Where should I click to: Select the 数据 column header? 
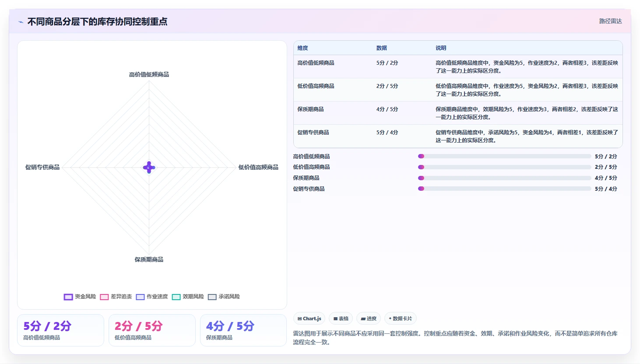382,48
